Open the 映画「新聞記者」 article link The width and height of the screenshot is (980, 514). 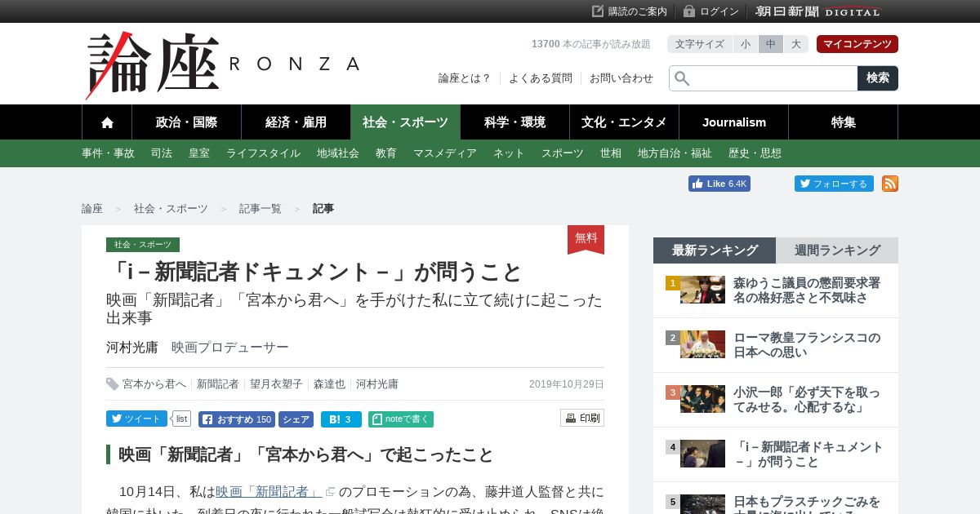coord(269,492)
